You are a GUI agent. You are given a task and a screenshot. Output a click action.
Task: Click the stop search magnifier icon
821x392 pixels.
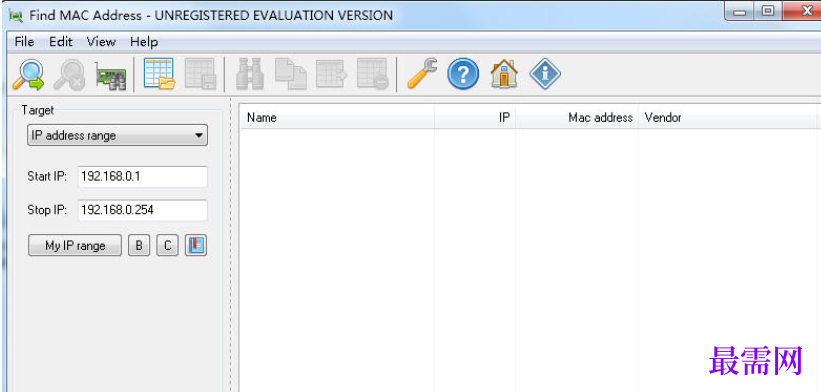coord(70,74)
